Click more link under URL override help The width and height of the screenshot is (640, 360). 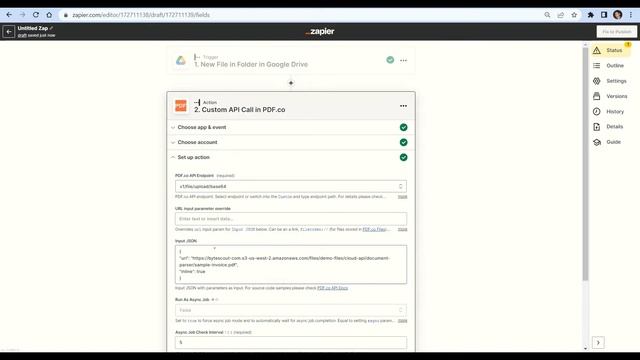tap(402, 229)
